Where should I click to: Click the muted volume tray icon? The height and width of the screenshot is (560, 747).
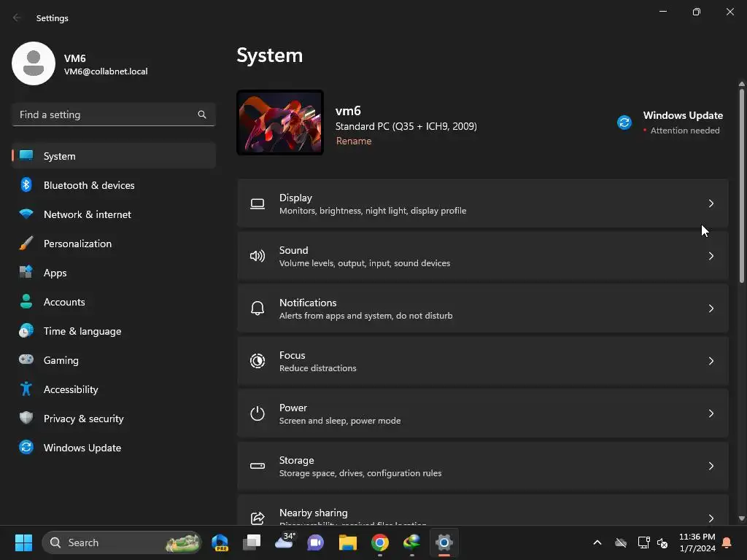(662, 542)
